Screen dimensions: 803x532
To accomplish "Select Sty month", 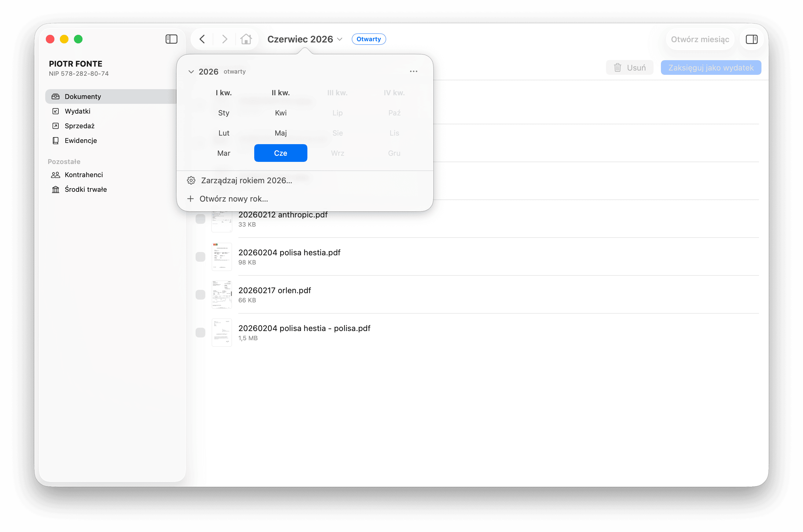I will coord(224,113).
